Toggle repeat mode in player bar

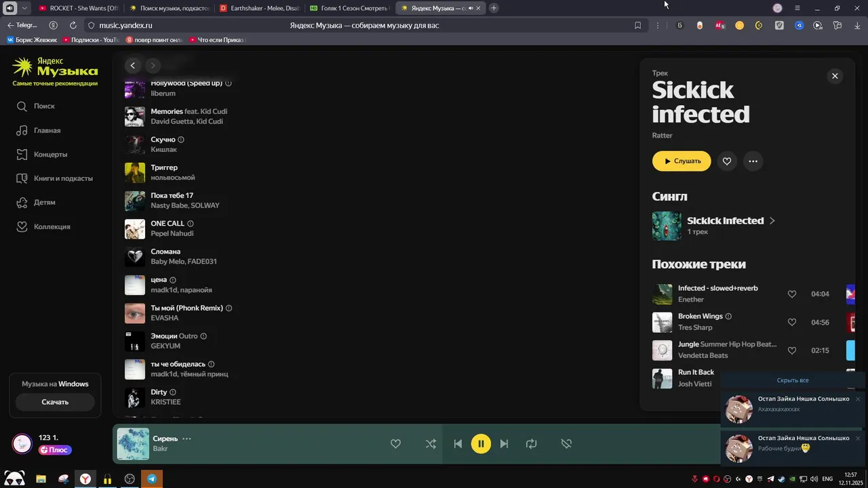pyautogui.click(x=531, y=444)
